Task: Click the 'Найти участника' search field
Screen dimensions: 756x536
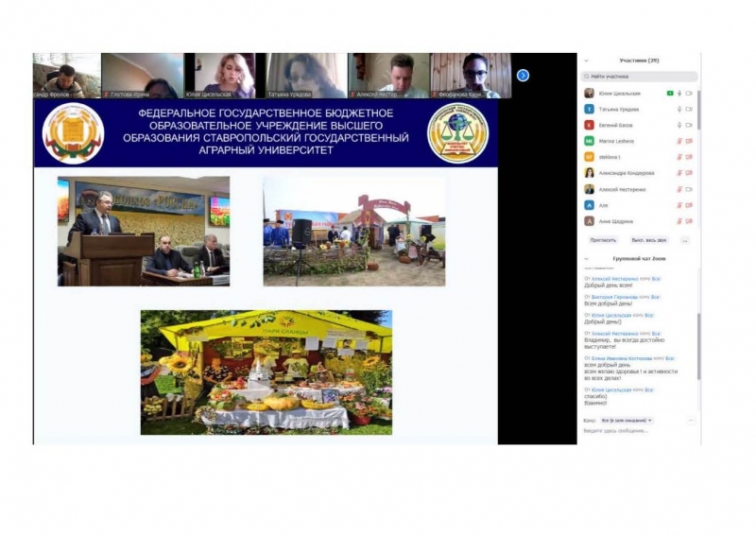Action: [641, 77]
